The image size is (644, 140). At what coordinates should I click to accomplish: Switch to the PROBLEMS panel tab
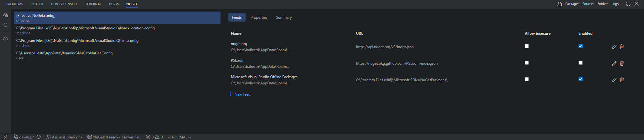15,4
